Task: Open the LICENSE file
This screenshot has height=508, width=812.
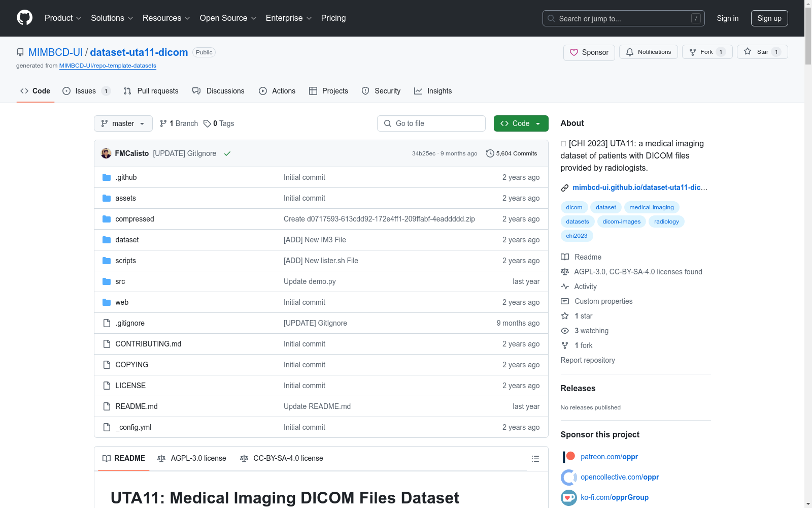Action: pyautogui.click(x=130, y=386)
